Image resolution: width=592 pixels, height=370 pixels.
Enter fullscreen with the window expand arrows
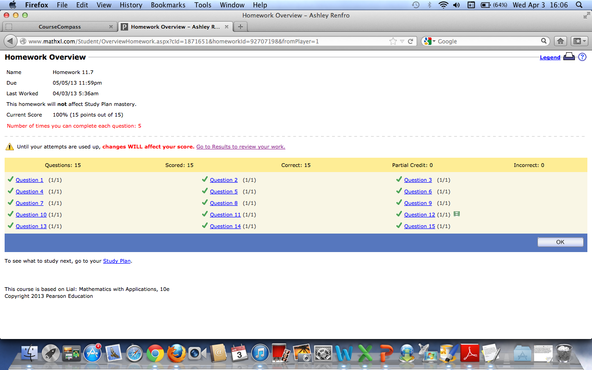coord(586,15)
